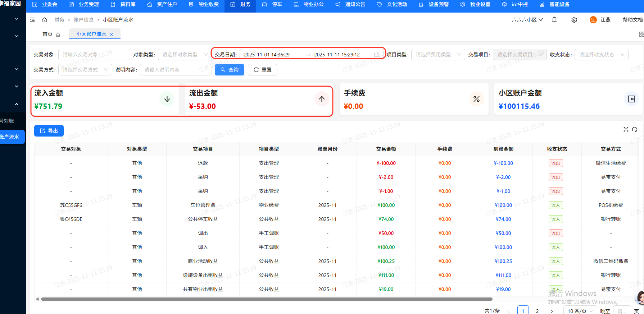The image size is (644, 314).
Task: Focus the 交易对象 input field
Action: coord(94,55)
